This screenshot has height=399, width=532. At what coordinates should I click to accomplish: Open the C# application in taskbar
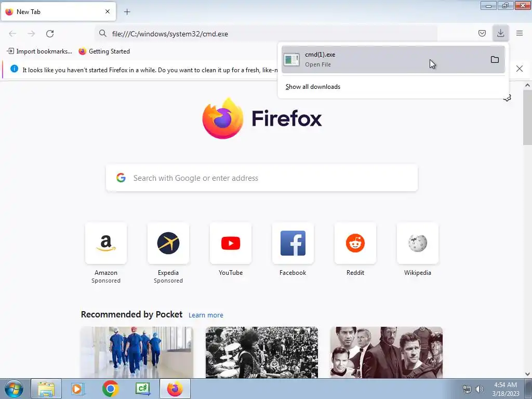tap(142, 389)
